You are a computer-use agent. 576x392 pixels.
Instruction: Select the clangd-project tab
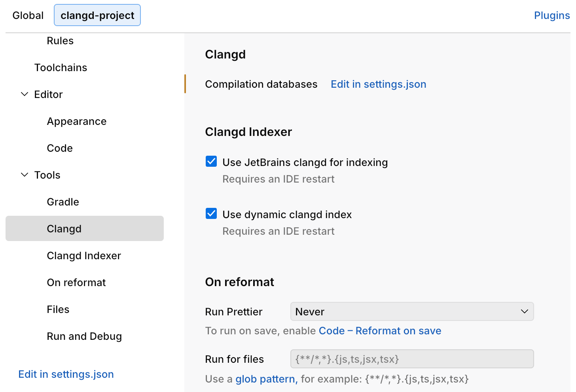pyautogui.click(x=97, y=15)
